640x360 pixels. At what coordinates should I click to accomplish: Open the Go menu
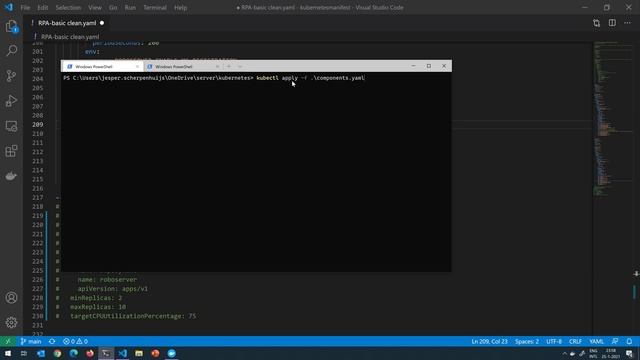[x=113, y=7]
